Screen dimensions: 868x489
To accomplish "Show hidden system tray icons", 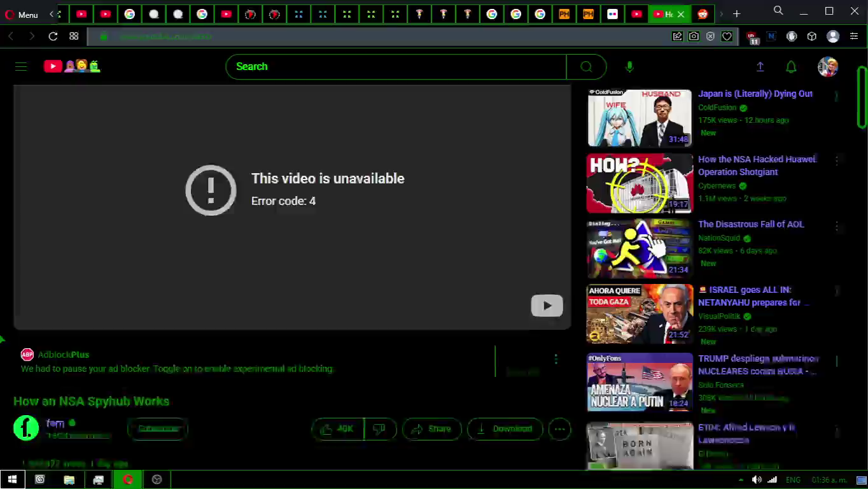I will [741, 479].
